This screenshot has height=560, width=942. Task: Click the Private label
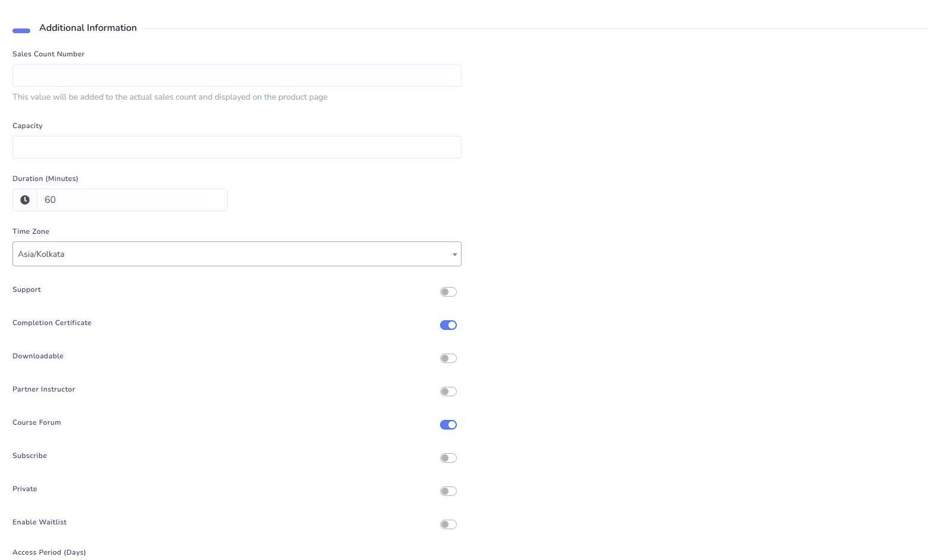[25, 489]
